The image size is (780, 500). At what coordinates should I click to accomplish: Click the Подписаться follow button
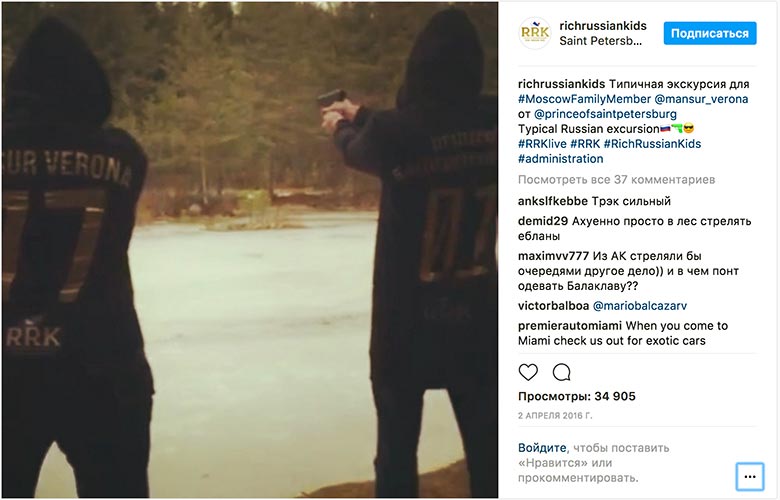pyautogui.click(x=710, y=33)
